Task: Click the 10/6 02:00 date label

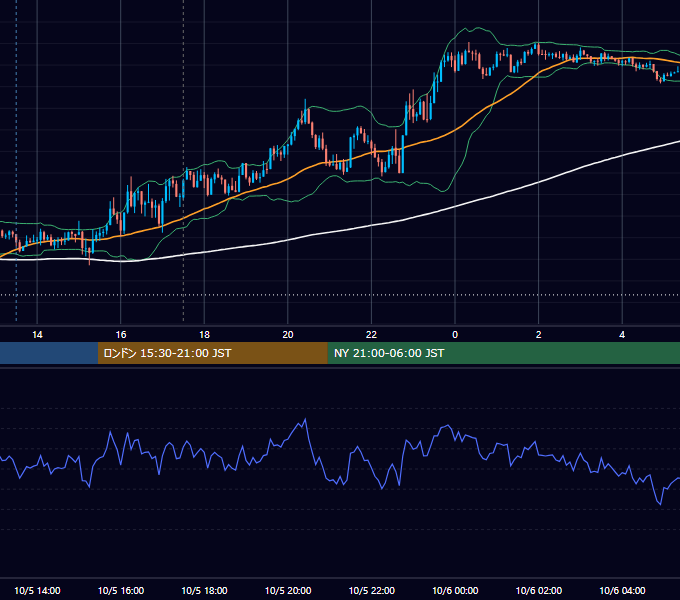Action: click(x=539, y=590)
